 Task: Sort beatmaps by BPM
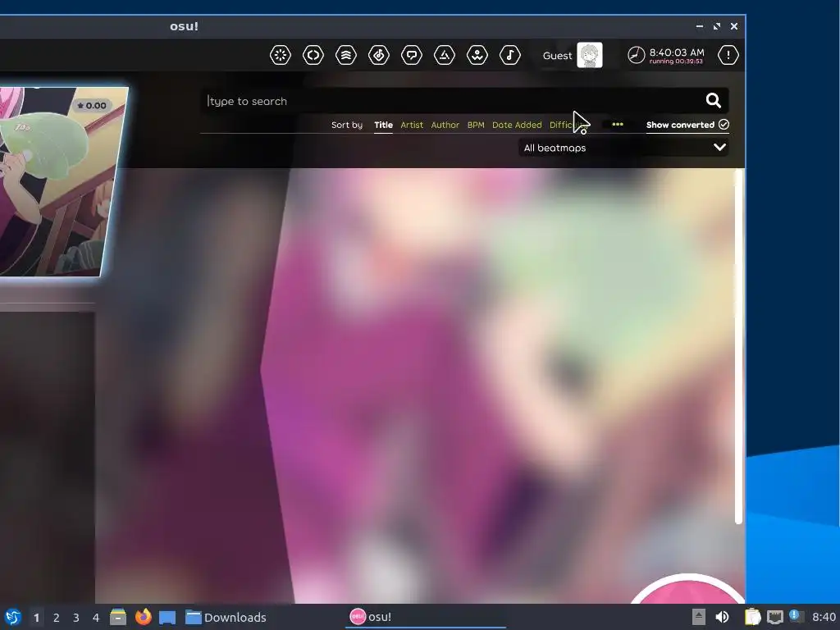[476, 125]
